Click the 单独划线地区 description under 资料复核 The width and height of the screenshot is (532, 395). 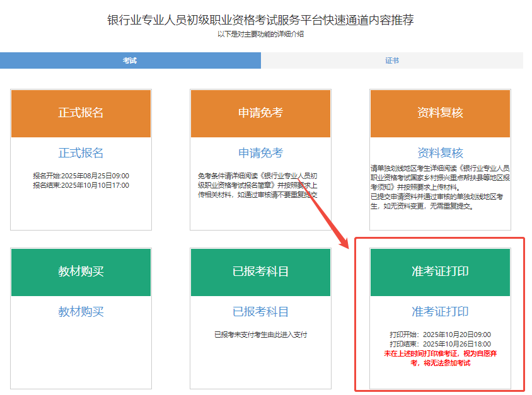coord(440,187)
